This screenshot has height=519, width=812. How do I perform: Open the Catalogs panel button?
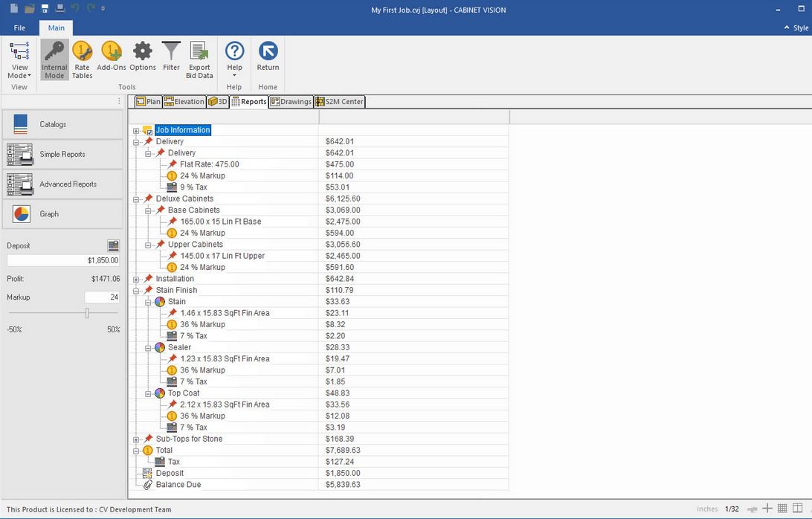[62, 124]
